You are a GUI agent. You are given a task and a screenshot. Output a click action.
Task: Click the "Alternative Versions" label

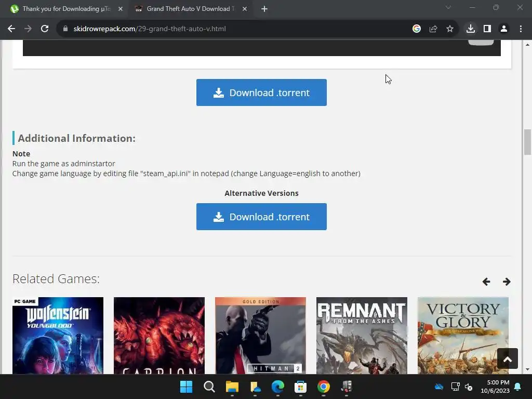tap(262, 193)
